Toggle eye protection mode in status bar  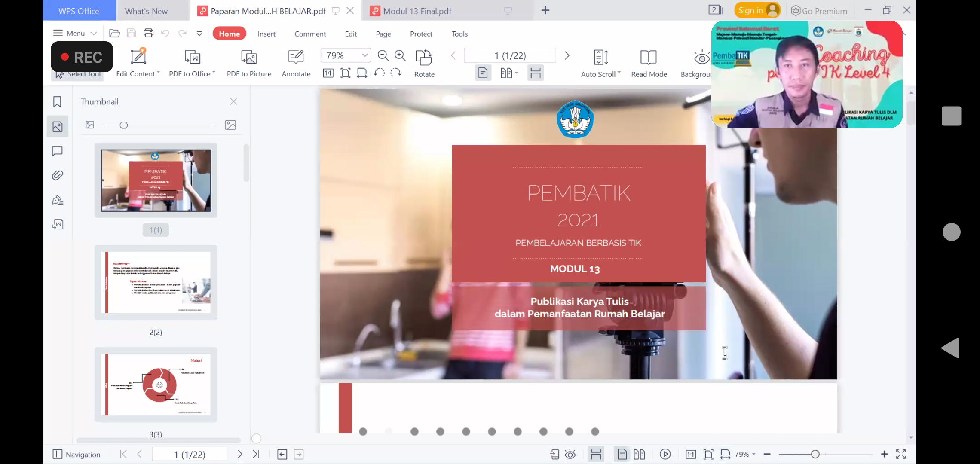pos(570,454)
